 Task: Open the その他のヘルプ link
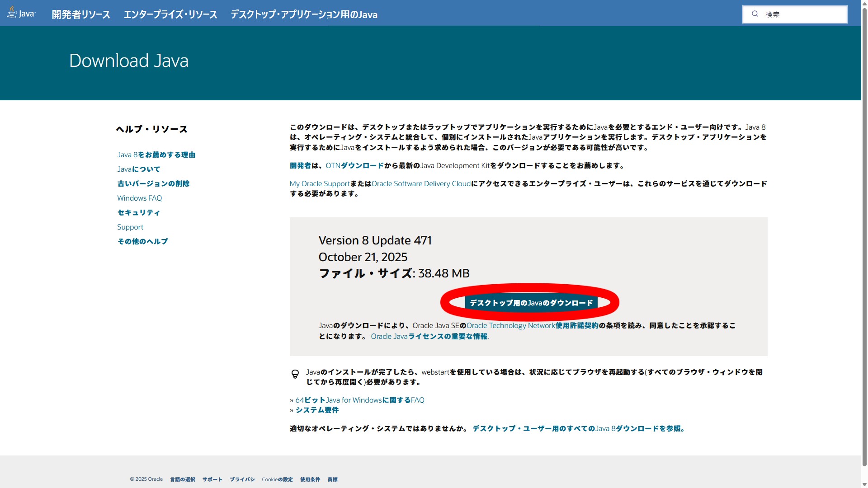point(142,241)
